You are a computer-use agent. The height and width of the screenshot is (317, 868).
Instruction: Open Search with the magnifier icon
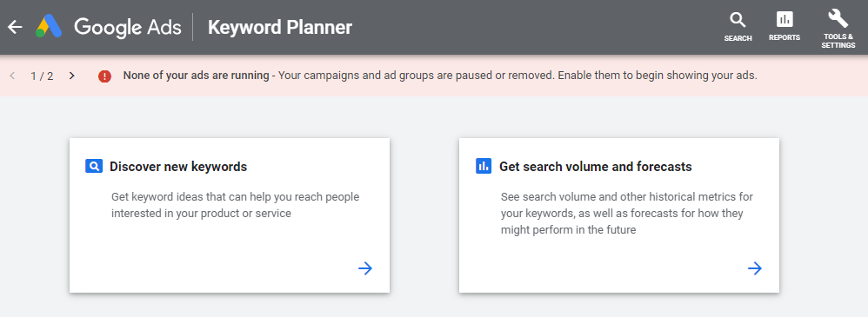click(x=738, y=20)
